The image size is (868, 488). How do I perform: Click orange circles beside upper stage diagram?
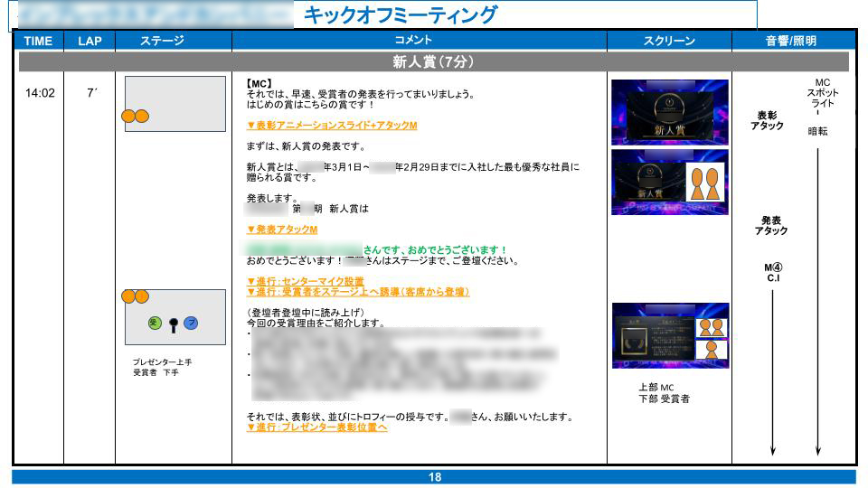coord(135,116)
